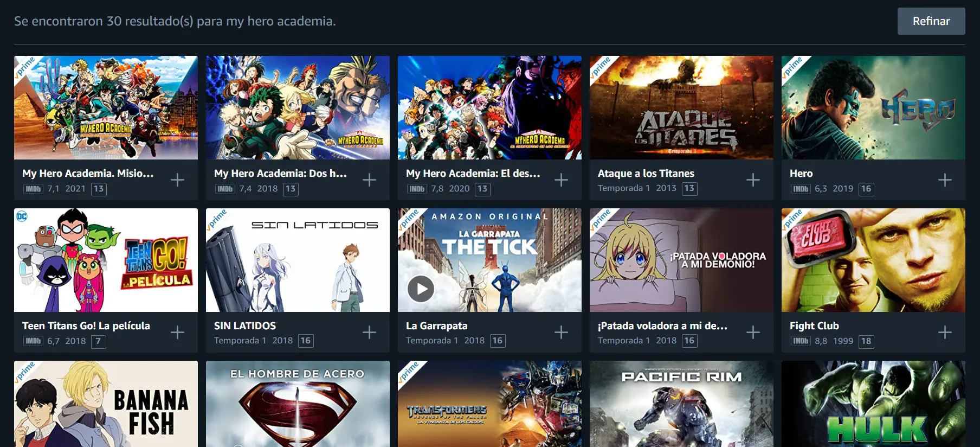Add My Hero Academia. Misio... to watchlist
The height and width of the screenshot is (447, 980).
pyautogui.click(x=178, y=180)
